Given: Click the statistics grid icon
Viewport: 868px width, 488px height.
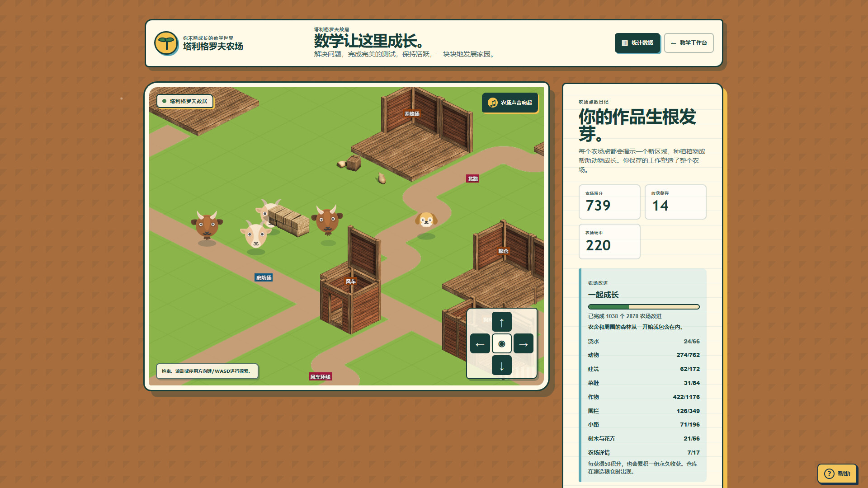Looking at the screenshot, I should (625, 43).
